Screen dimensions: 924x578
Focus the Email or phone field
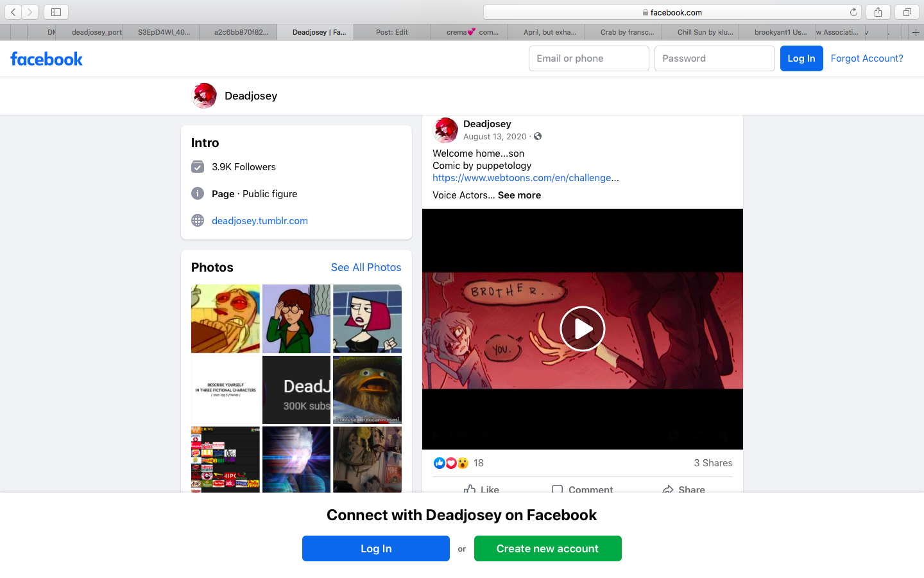[x=588, y=58]
